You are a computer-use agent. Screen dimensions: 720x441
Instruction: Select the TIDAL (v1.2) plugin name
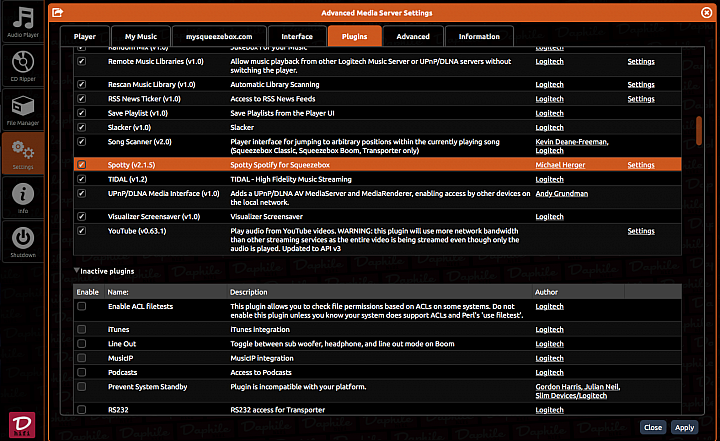pos(128,179)
